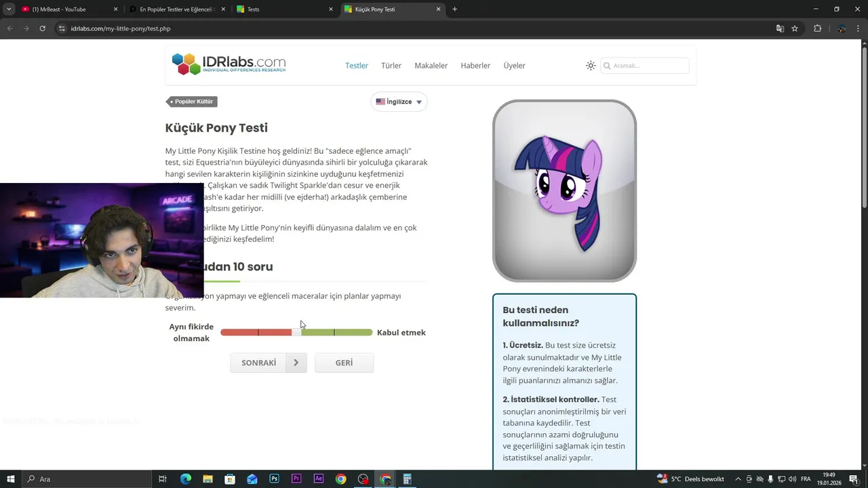The width and height of the screenshot is (868, 488).
Task: Open the Üyeler menu item
Action: pyautogui.click(x=514, y=66)
